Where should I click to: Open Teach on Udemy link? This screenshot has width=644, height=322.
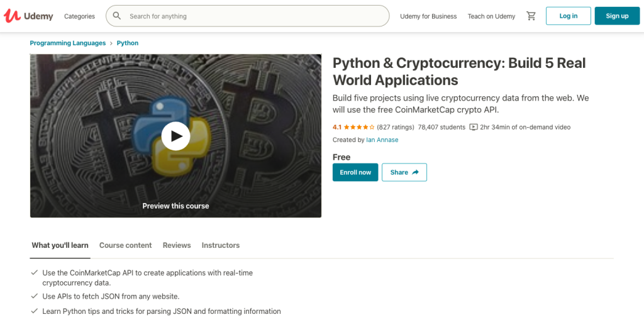click(491, 16)
